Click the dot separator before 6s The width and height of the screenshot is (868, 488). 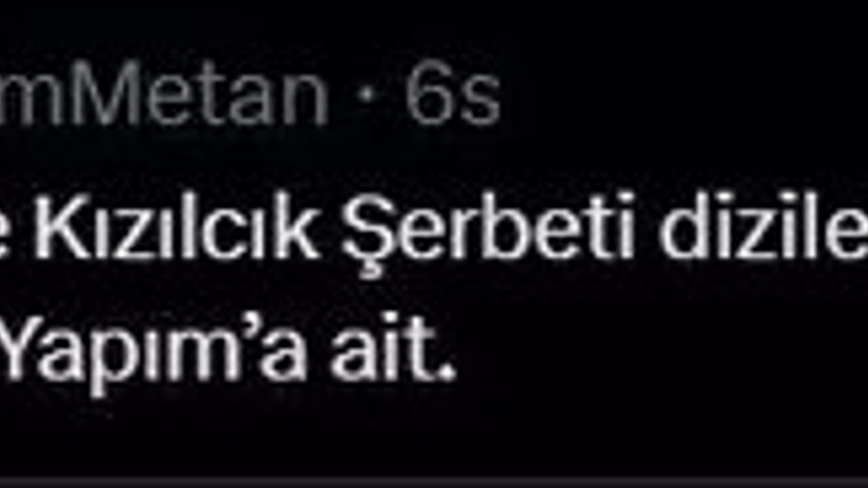pyautogui.click(x=367, y=98)
